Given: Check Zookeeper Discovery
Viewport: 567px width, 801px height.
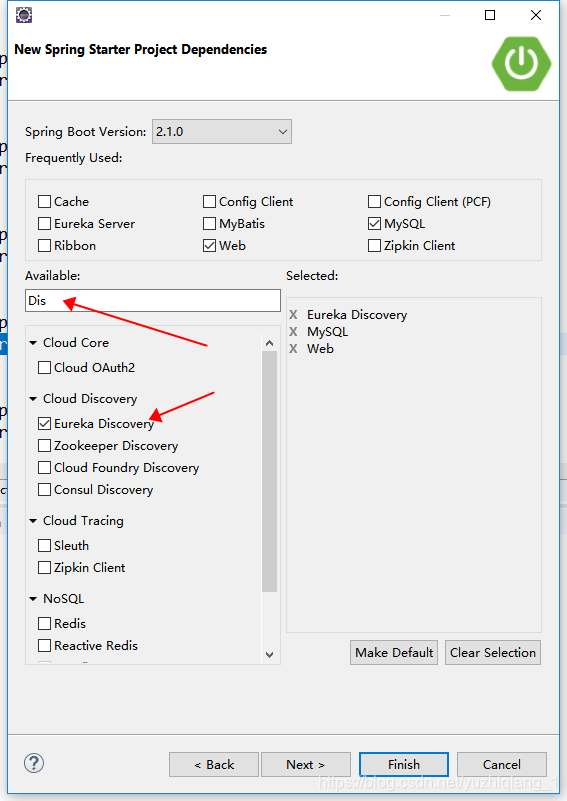Looking at the screenshot, I should pos(44,446).
